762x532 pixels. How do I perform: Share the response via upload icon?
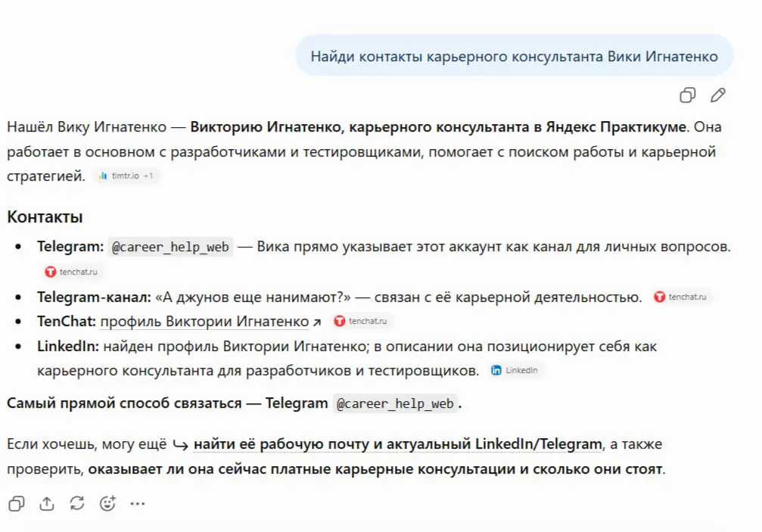[47, 504]
